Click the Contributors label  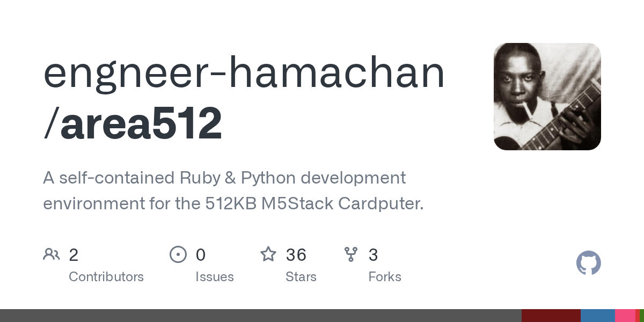pos(106,277)
